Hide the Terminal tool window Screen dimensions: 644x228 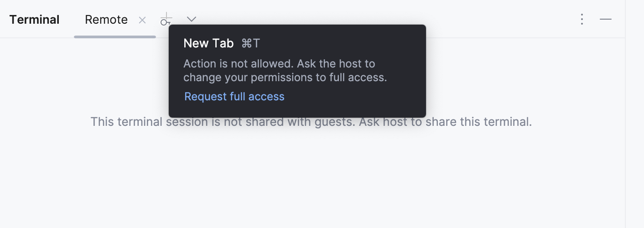606,19
